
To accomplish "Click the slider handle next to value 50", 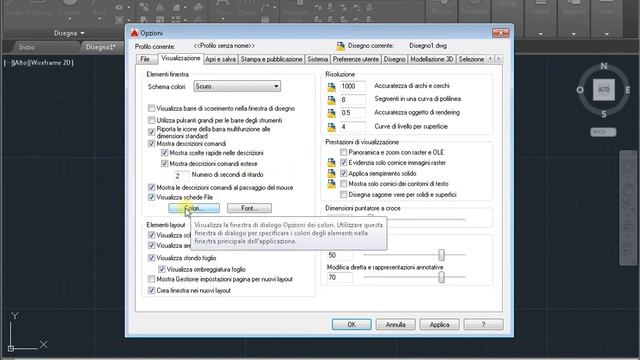I will (x=441, y=255).
